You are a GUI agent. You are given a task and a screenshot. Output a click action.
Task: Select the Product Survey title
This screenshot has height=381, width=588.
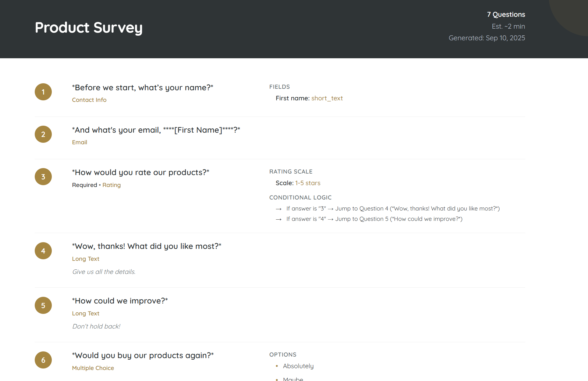pyautogui.click(x=89, y=27)
